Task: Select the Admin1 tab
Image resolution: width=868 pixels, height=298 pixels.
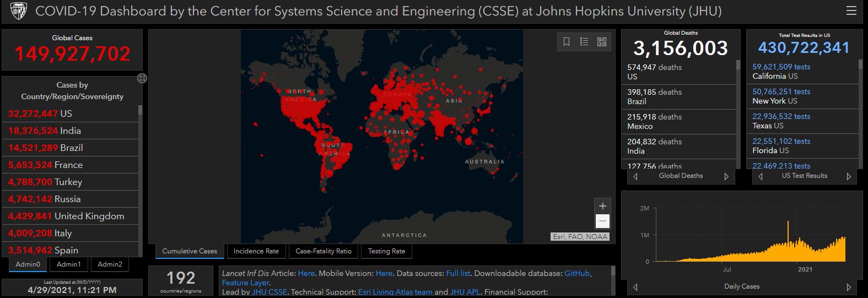Action: (x=68, y=264)
